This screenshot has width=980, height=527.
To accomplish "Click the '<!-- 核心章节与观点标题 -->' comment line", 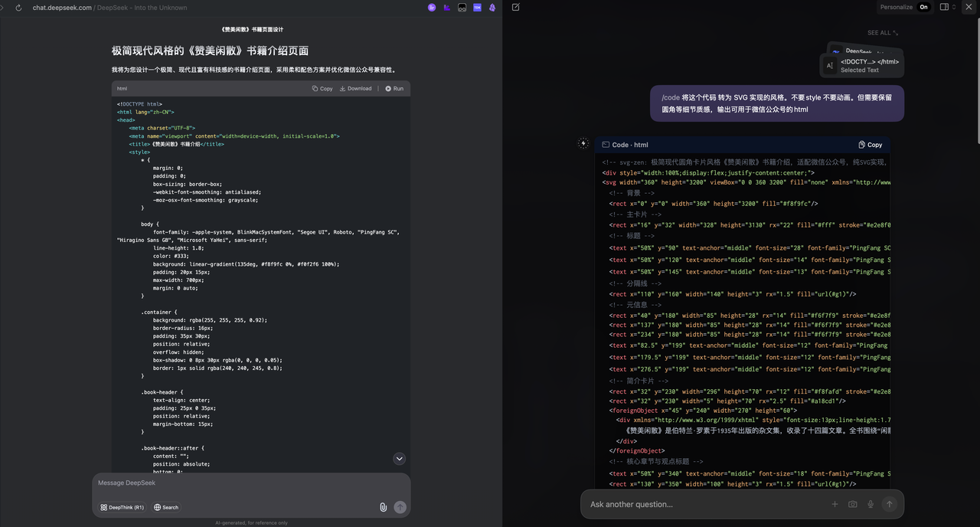I will [x=655, y=462].
